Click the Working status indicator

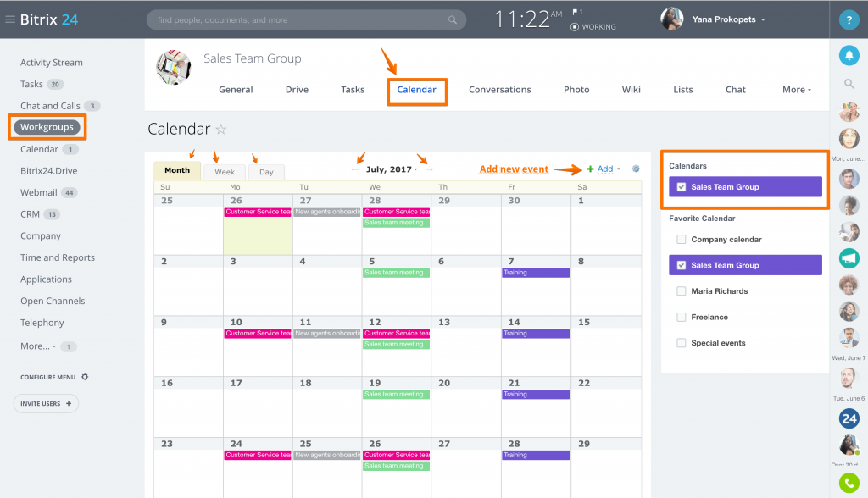593,26
